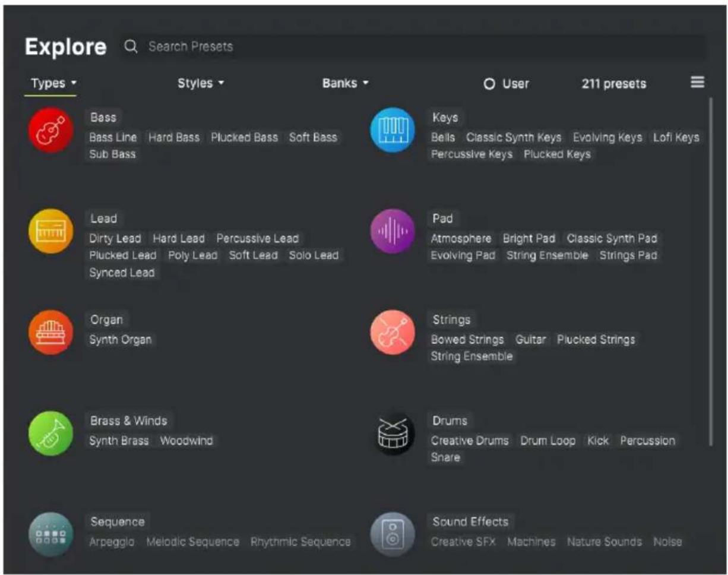Viewport: 728px width, 575px height.
Task: Click the pink Strings violin icon
Action: [393, 333]
